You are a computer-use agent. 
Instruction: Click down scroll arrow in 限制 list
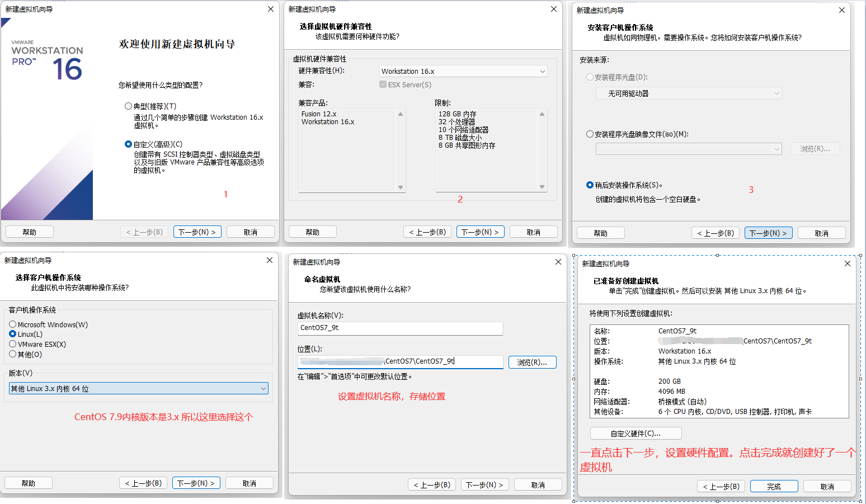coord(542,187)
